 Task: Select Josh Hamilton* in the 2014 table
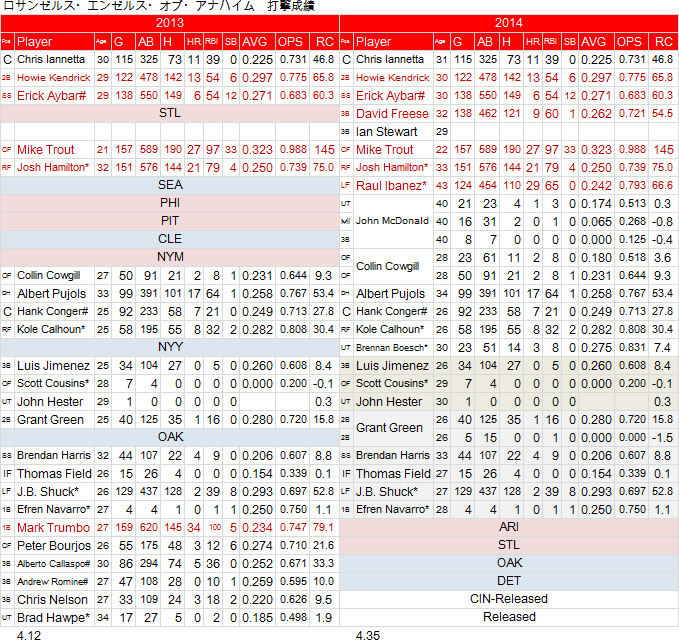point(391,168)
